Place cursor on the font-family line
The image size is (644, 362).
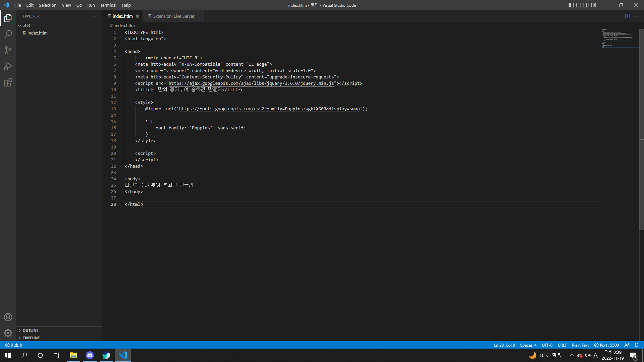click(x=201, y=128)
